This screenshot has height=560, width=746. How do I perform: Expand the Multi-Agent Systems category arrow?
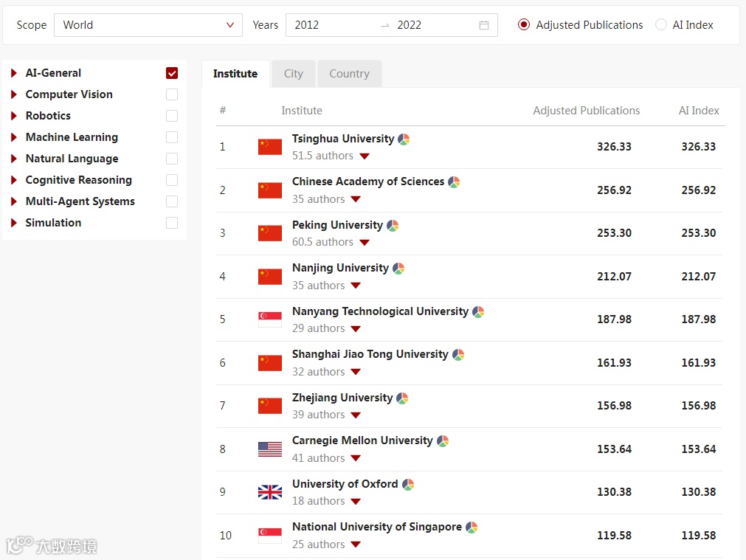[x=14, y=201]
